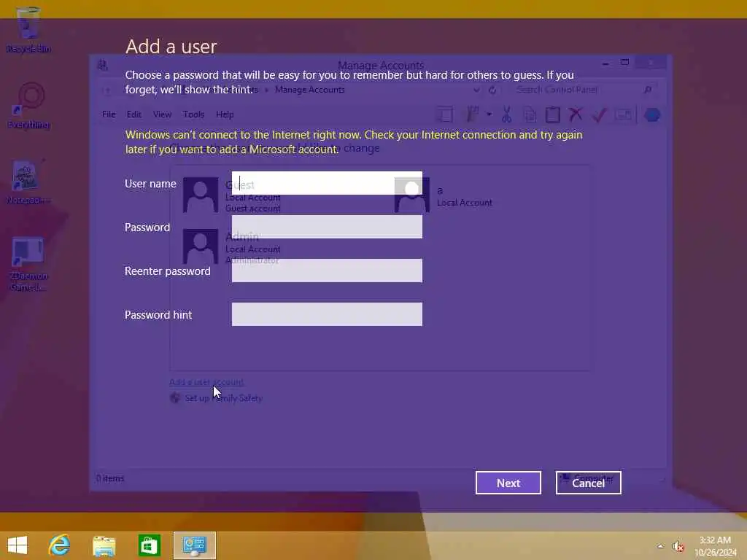
Task: Select the "Add a user account" link
Action: [x=206, y=382]
